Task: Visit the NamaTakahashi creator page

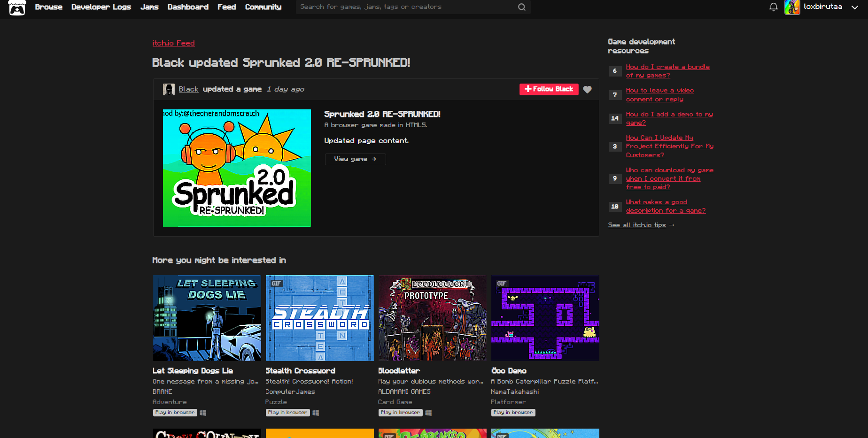Action: [515, 392]
